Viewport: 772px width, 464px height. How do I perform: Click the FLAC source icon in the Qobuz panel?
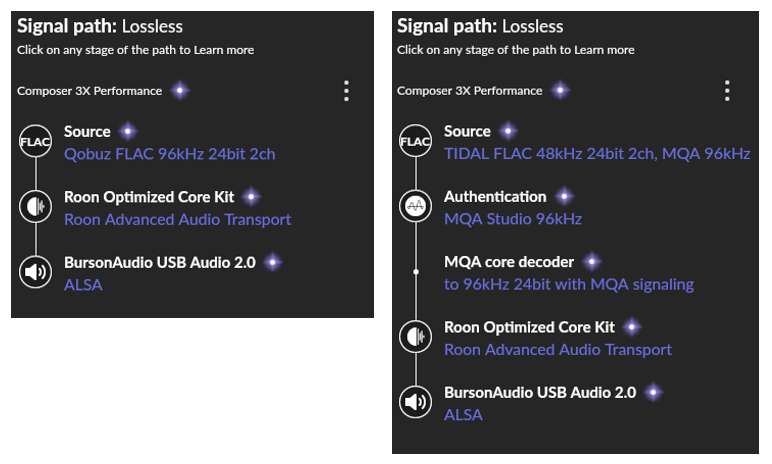tap(35, 141)
